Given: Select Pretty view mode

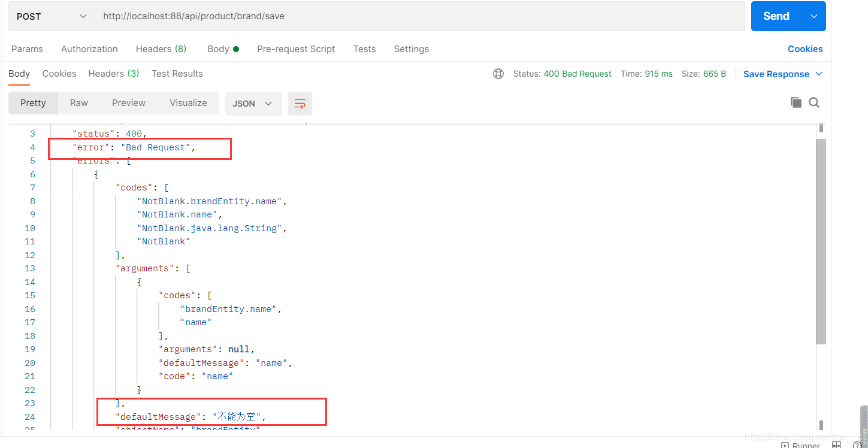Looking at the screenshot, I should click(x=33, y=103).
